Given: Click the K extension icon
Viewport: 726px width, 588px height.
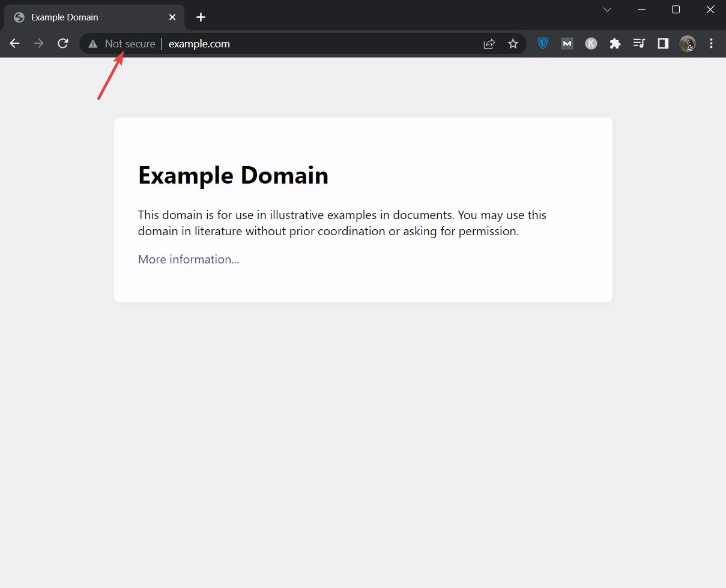Looking at the screenshot, I should point(591,43).
